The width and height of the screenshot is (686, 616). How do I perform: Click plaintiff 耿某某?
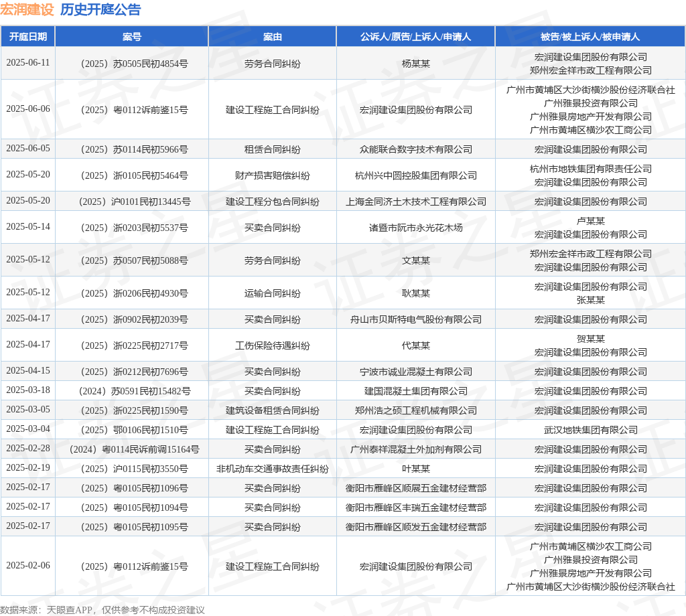pos(415,293)
